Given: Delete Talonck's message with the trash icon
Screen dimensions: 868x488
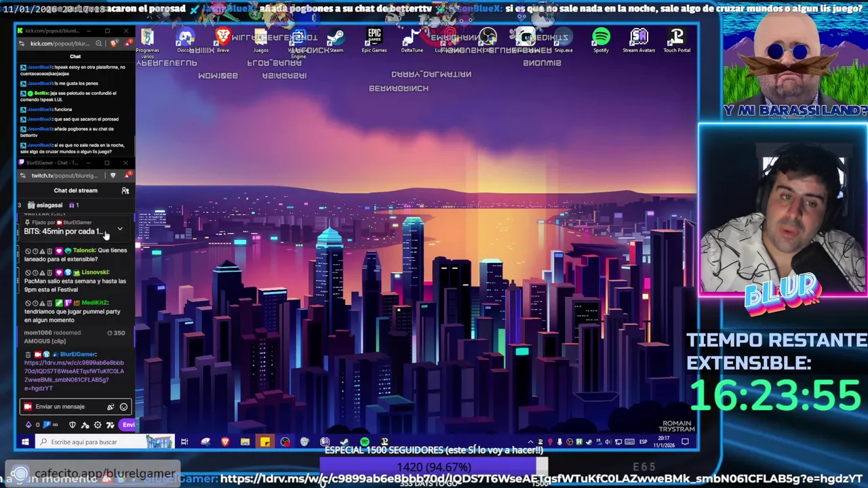Looking at the screenshot, I should pyautogui.click(x=50, y=251).
